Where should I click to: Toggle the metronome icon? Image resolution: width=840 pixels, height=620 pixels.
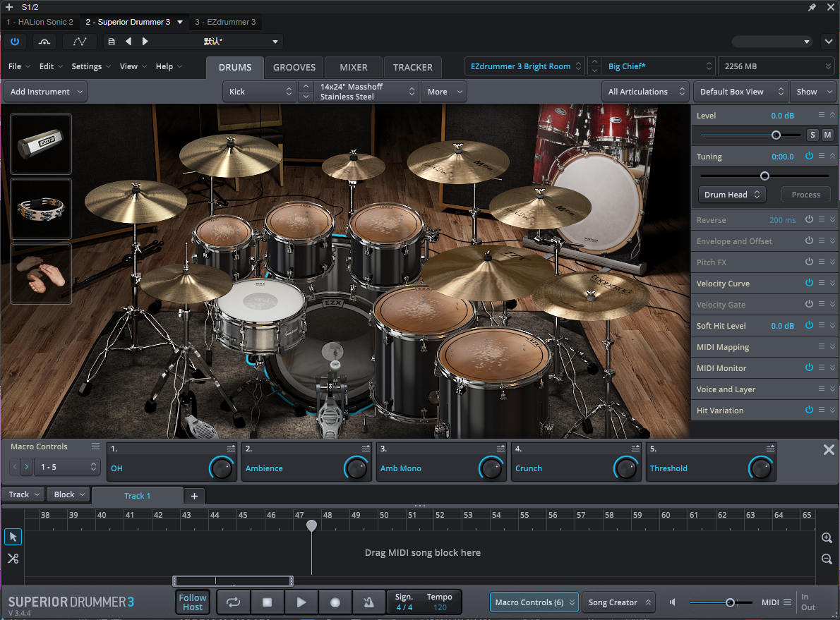pyautogui.click(x=368, y=602)
